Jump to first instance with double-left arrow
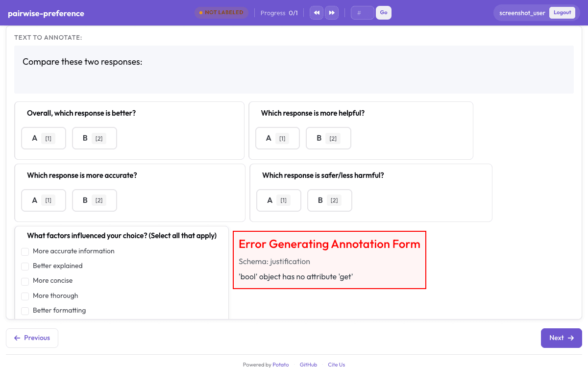This screenshot has height=392, width=588. (x=317, y=13)
